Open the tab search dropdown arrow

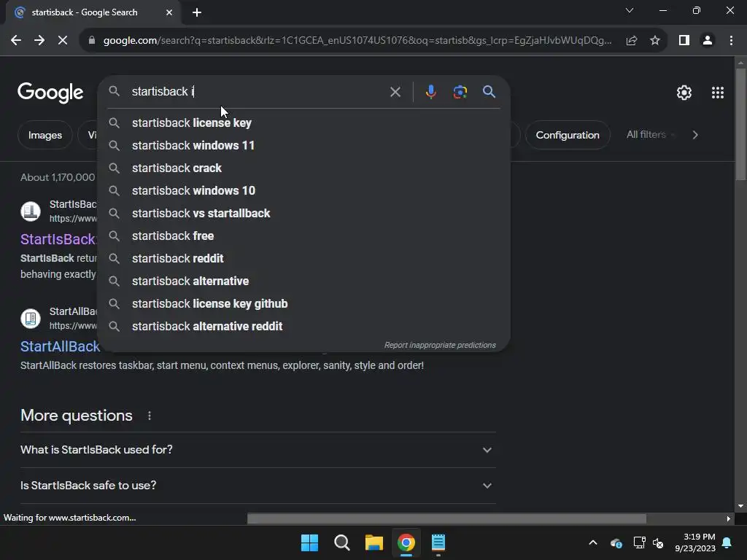point(630,10)
